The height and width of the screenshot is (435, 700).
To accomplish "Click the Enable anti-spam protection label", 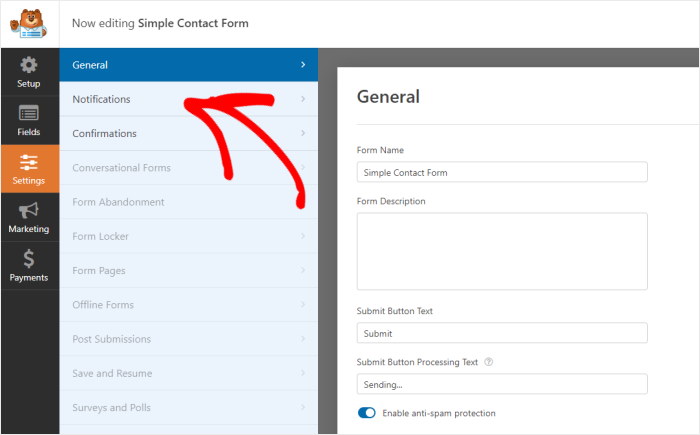I will (x=439, y=413).
